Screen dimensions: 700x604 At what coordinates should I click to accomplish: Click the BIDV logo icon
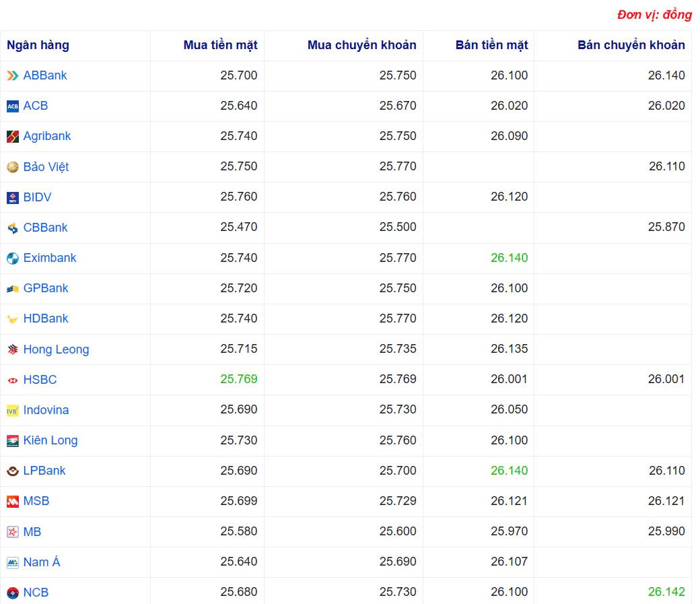click(x=11, y=197)
